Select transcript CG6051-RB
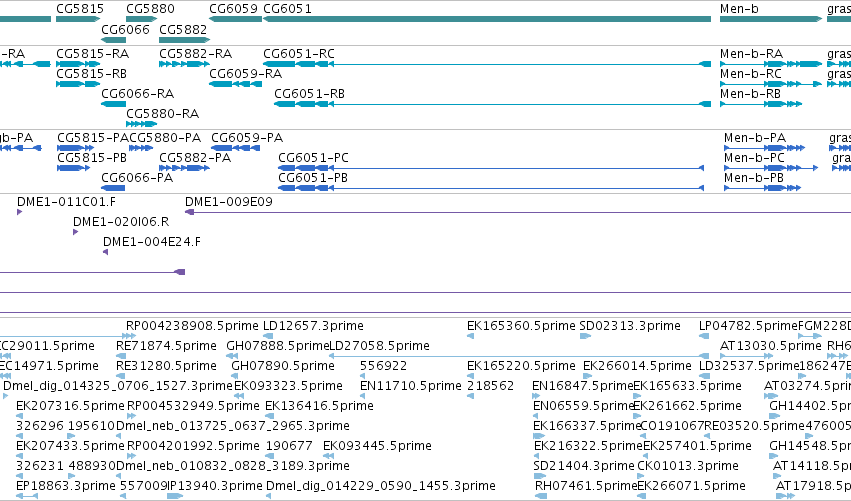This screenshot has height=501, width=851. [309, 94]
